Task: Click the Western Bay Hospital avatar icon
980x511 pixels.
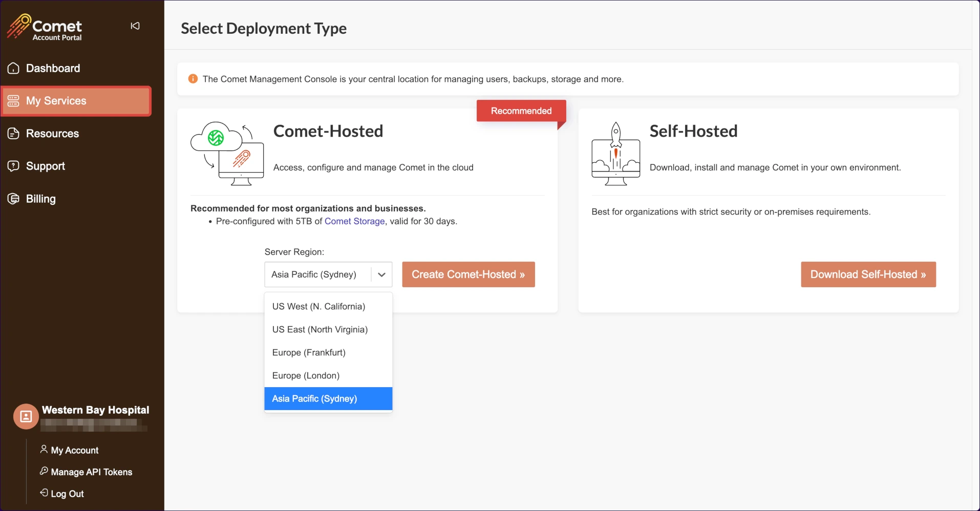Action: [x=26, y=417]
